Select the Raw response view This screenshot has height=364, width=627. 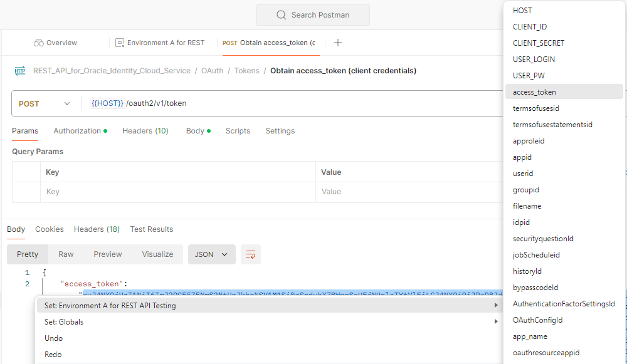point(66,254)
